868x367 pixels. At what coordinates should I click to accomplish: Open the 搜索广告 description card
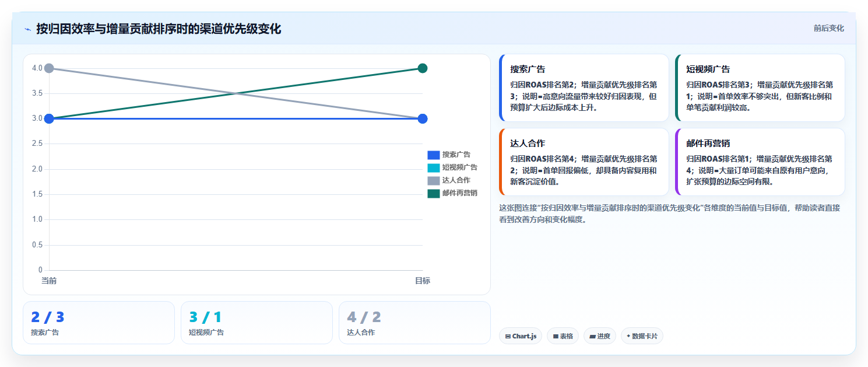click(584, 88)
